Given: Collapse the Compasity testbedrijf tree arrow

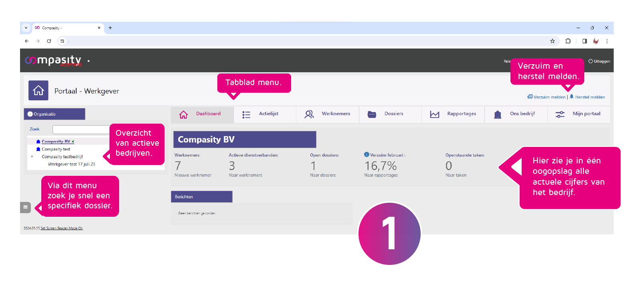Looking at the screenshot, I should click(32, 157).
